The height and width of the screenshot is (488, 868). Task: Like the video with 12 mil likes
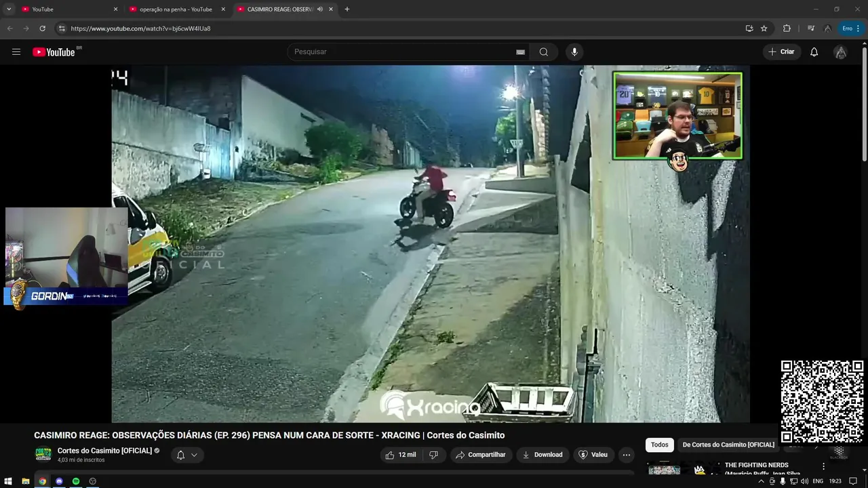(400, 455)
